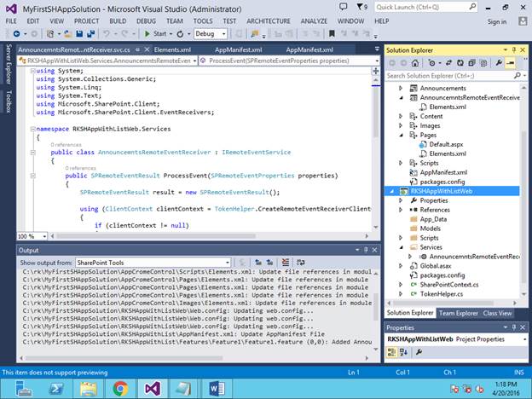Open the Debug configuration dropdown
Screen dimensions: 532x399
pos(211,34)
